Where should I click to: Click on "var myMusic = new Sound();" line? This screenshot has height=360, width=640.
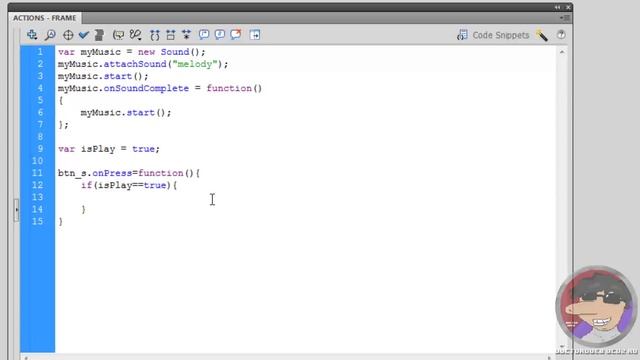[131, 52]
